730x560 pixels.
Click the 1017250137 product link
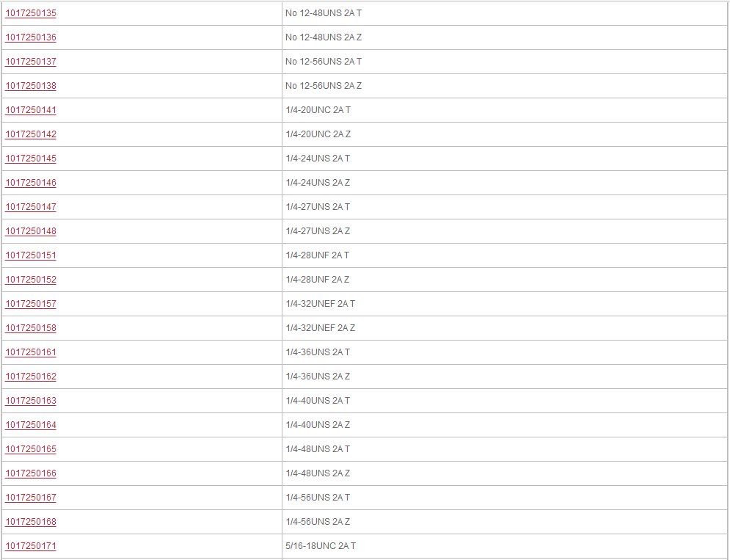click(x=31, y=62)
